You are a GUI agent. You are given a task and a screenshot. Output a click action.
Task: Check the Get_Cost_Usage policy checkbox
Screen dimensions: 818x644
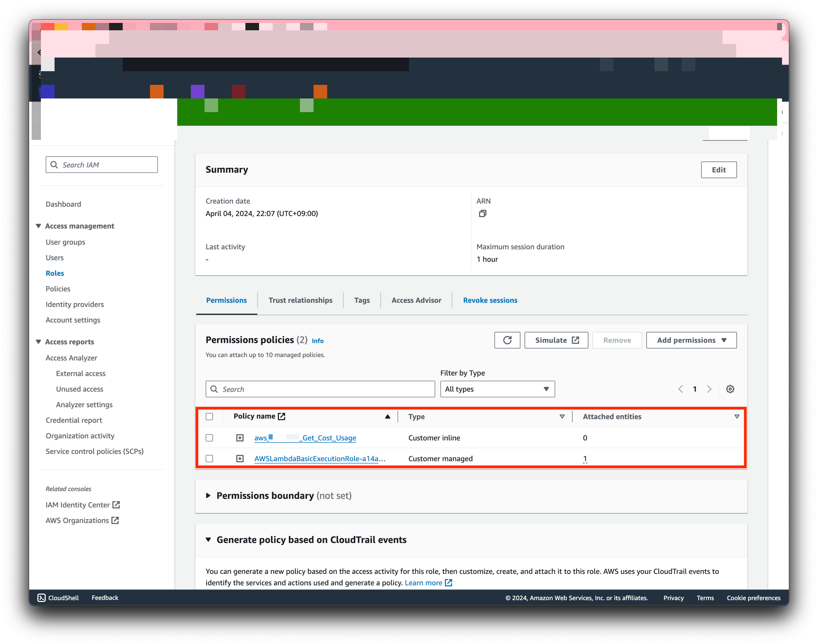pos(209,437)
